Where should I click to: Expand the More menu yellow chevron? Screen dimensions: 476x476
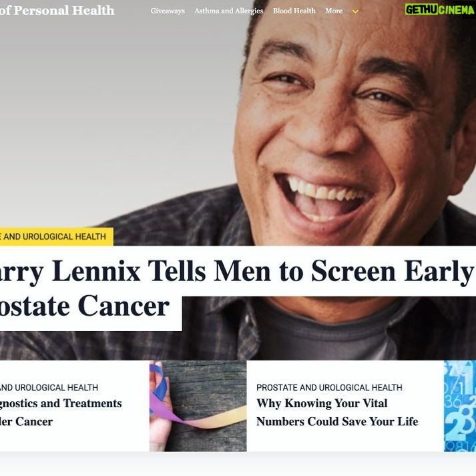tap(355, 11)
